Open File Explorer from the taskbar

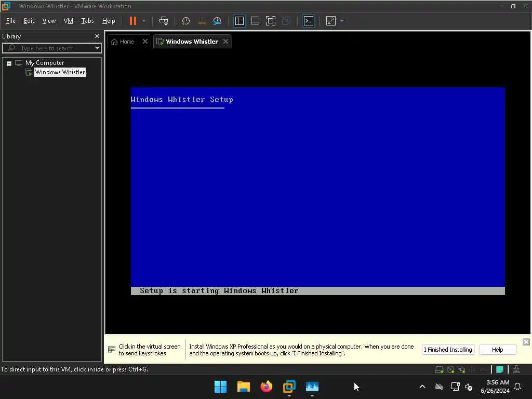(x=244, y=387)
